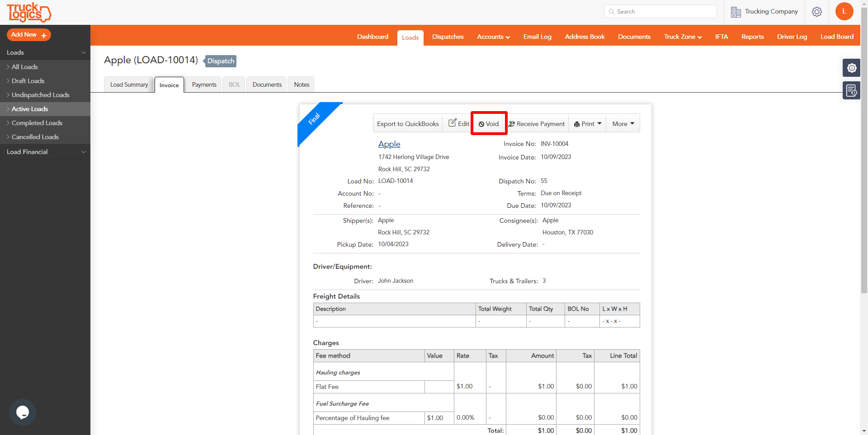Open the Dashboard menu item

pos(372,37)
